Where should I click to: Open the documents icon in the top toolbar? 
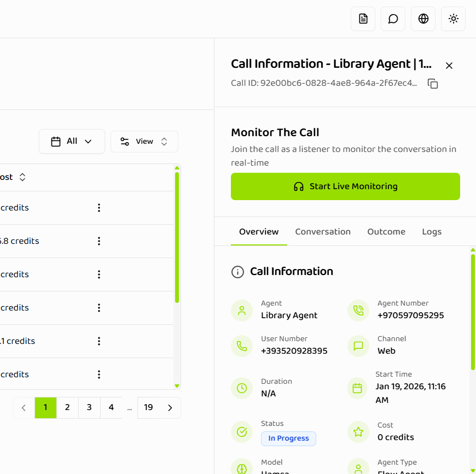coord(363,18)
